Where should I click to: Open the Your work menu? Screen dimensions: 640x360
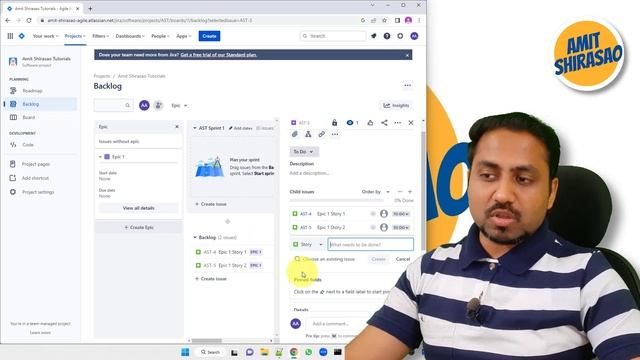pos(45,36)
